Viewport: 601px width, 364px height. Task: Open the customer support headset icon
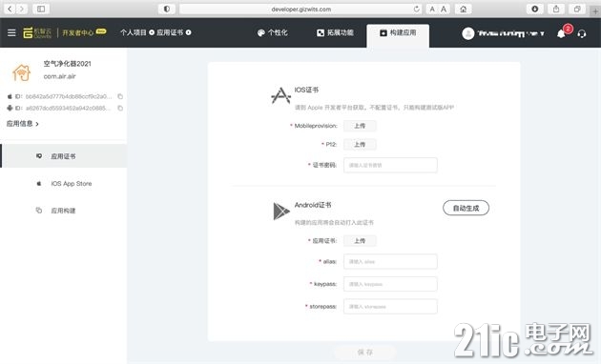582,34
